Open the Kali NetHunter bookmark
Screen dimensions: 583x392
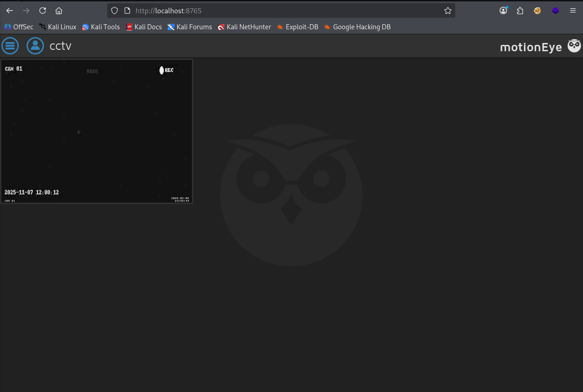point(245,27)
